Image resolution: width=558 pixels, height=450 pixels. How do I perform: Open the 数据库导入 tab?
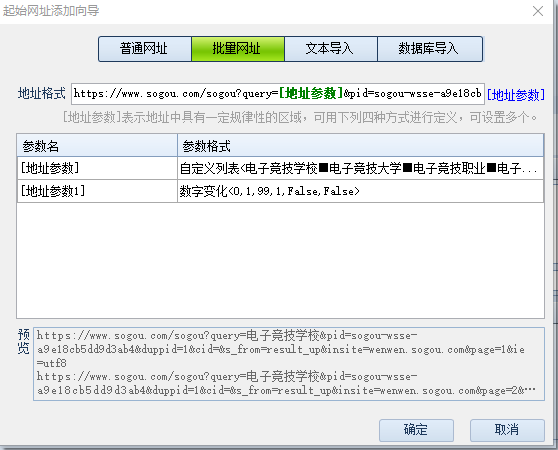[430, 49]
